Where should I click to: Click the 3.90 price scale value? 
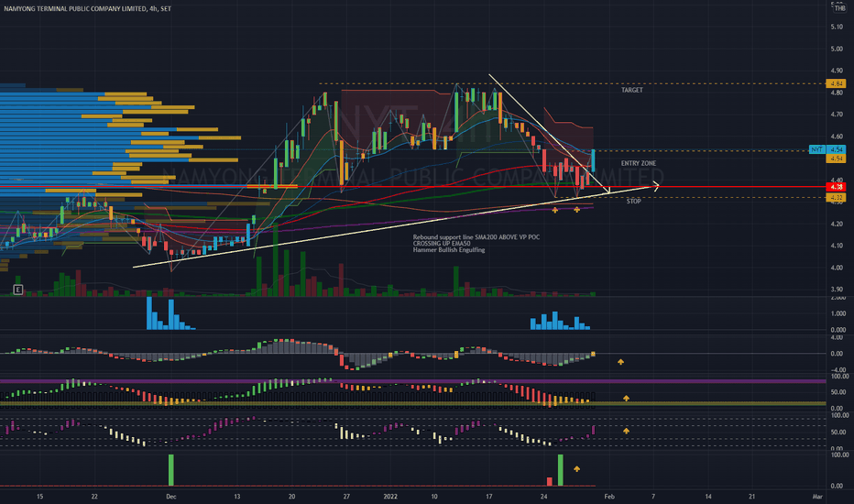837,290
